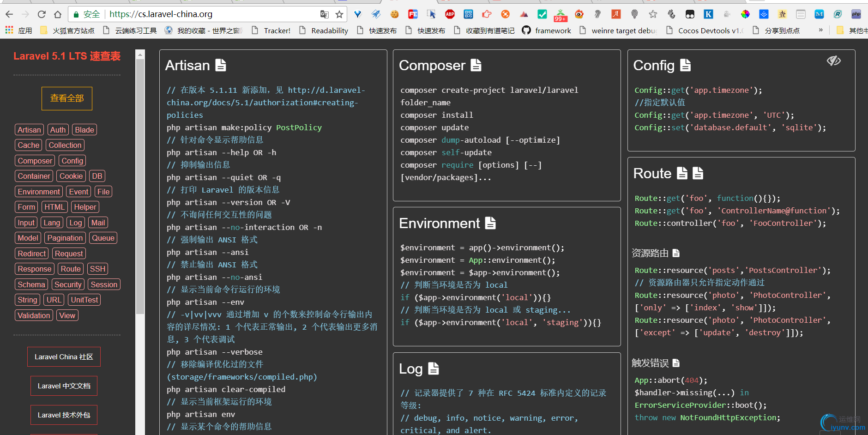Open the 应用 apps bookmark
The height and width of the screenshot is (435, 868).
click(18, 30)
